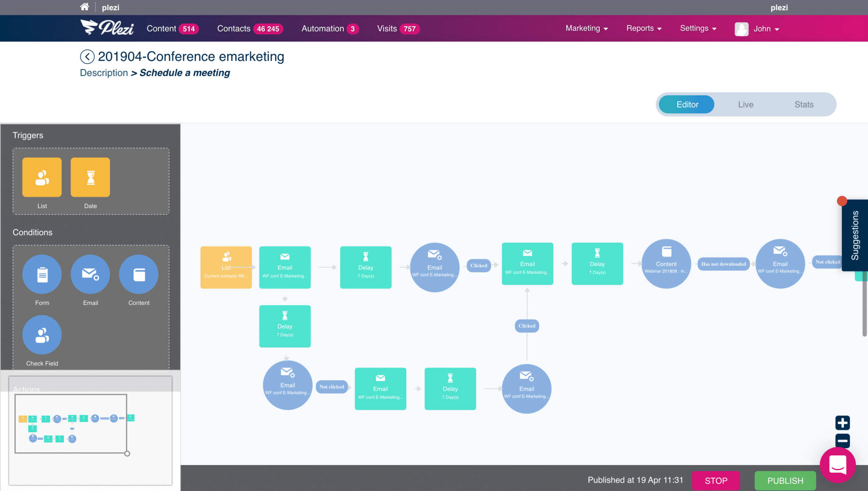This screenshot has height=491, width=868.
Task: Click the Plezi logo
Action: click(107, 28)
